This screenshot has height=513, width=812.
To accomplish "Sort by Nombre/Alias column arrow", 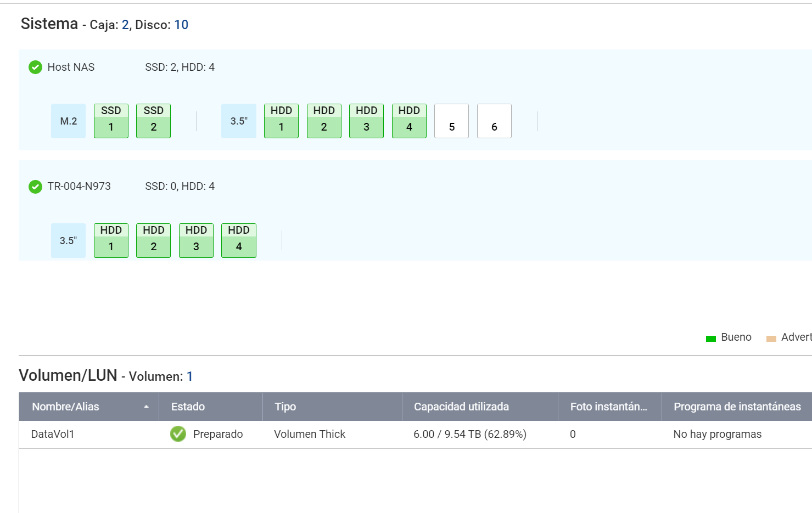I will coord(146,407).
